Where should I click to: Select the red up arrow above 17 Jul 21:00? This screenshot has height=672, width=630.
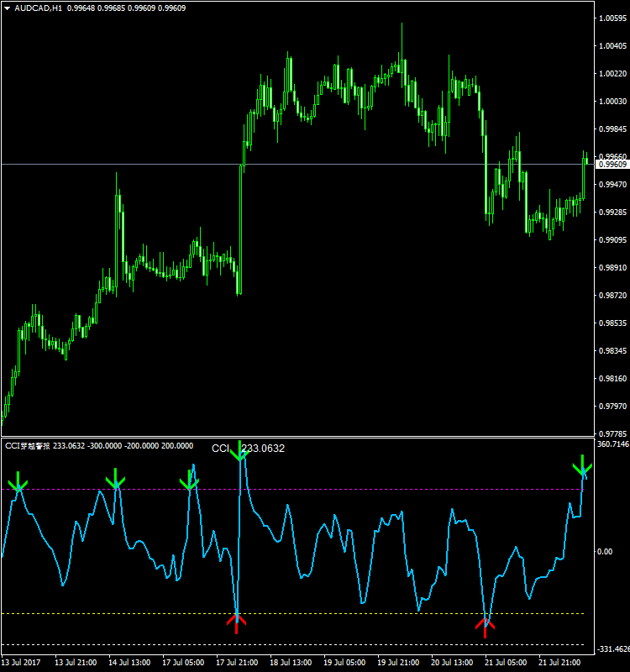(x=237, y=624)
